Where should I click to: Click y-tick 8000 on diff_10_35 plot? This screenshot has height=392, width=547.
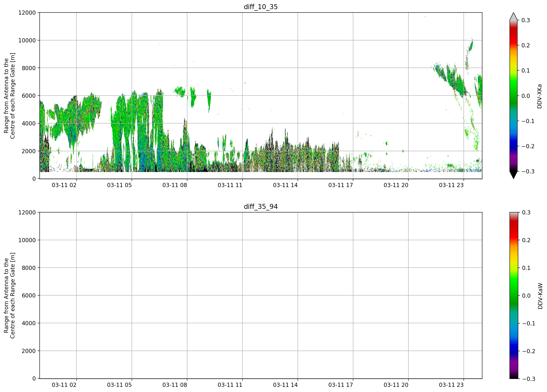coord(29,68)
